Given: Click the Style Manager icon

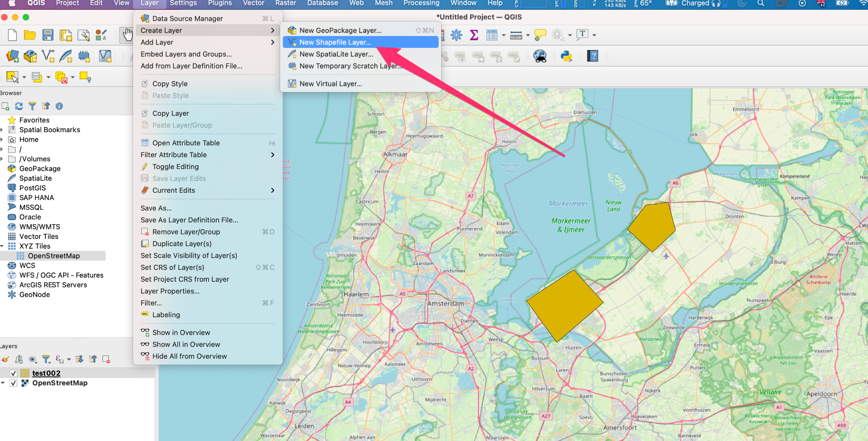Looking at the screenshot, I should [x=101, y=35].
